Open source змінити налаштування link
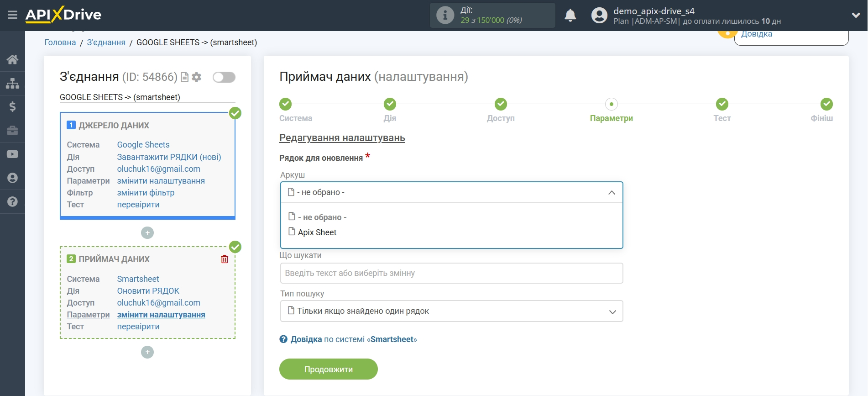The width and height of the screenshot is (868, 396). [161, 181]
